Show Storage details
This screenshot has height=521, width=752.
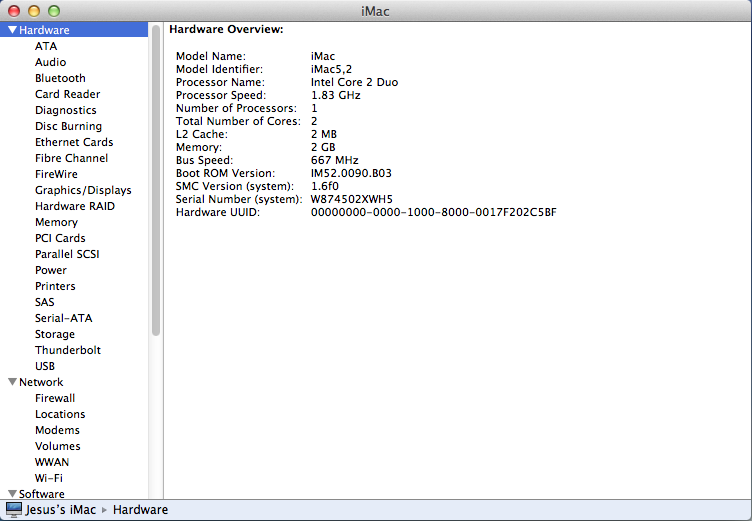[x=55, y=334]
